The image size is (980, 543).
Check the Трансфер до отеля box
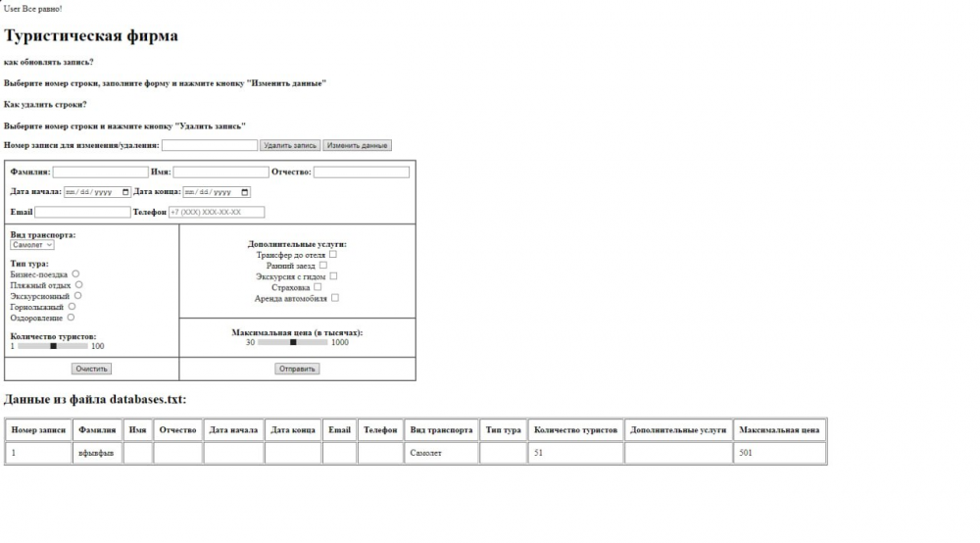click(x=333, y=254)
